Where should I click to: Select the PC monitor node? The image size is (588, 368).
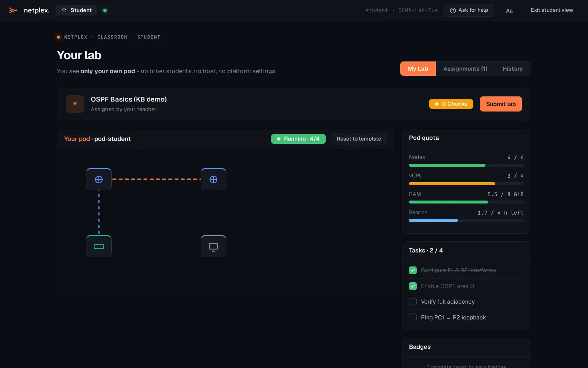[214, 246]
